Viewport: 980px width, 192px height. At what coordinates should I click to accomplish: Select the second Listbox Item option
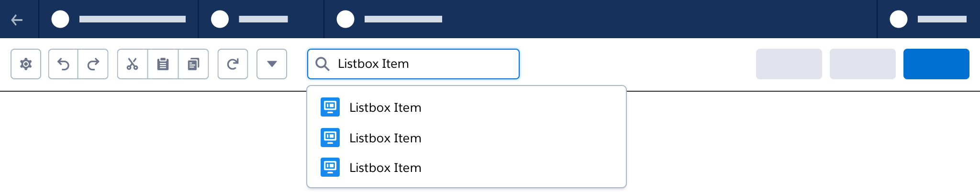pos(385,138)
